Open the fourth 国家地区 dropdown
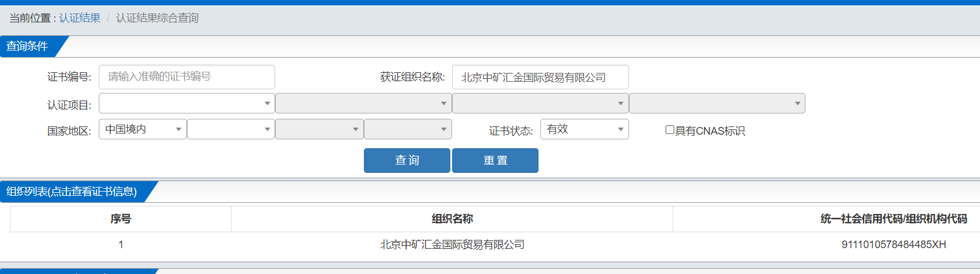The width and height of the screenshot is (980, 274). (408, 129)
